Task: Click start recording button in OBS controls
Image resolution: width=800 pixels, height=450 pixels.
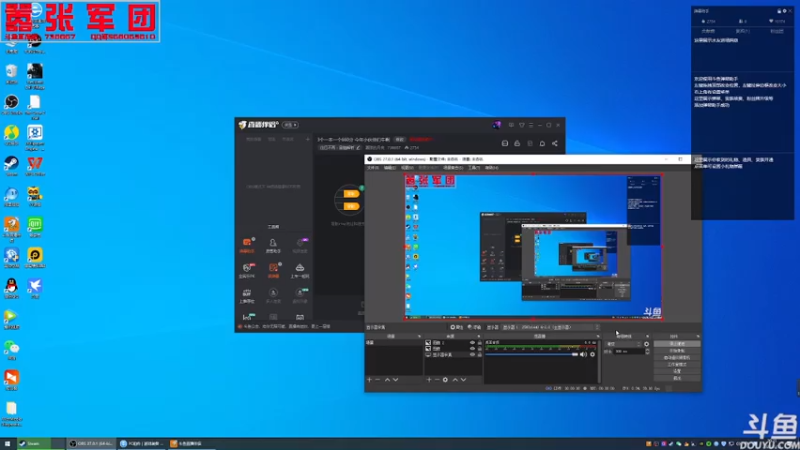Action: point(677,351)
